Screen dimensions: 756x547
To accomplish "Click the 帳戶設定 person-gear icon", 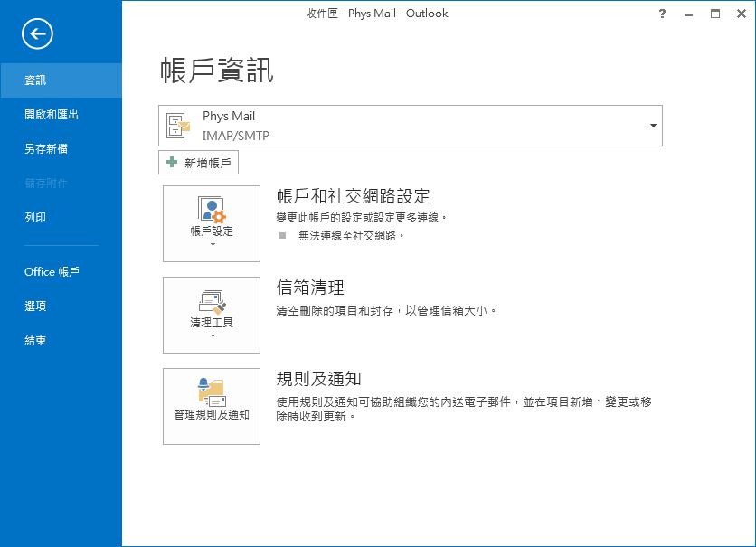I will (212, 210).
